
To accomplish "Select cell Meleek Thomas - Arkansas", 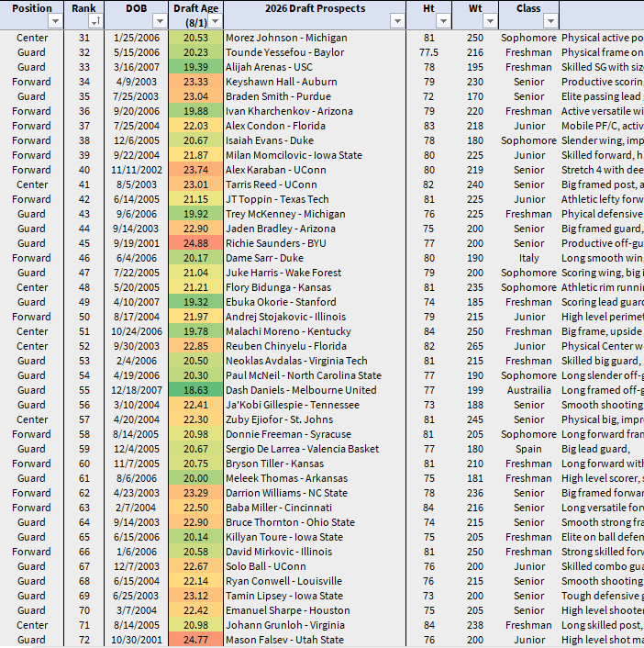I will 315,478.
